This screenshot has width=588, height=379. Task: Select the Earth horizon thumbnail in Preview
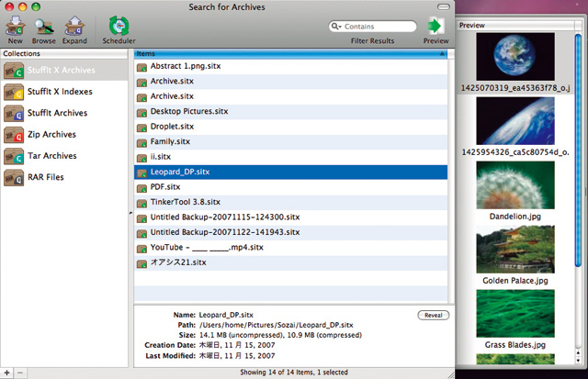point(515,120)
